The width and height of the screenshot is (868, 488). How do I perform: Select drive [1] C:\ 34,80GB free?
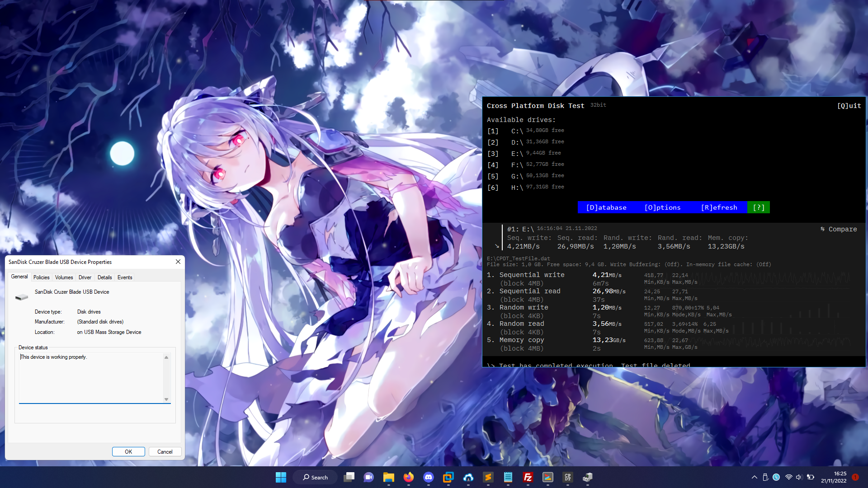pos(526,131)
